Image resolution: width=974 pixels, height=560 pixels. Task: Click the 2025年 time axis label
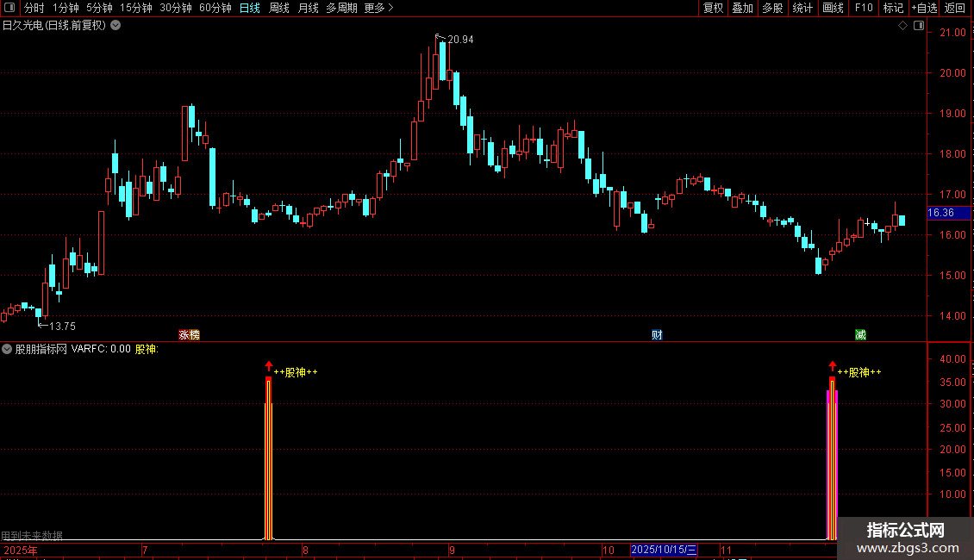pos(21,550)
